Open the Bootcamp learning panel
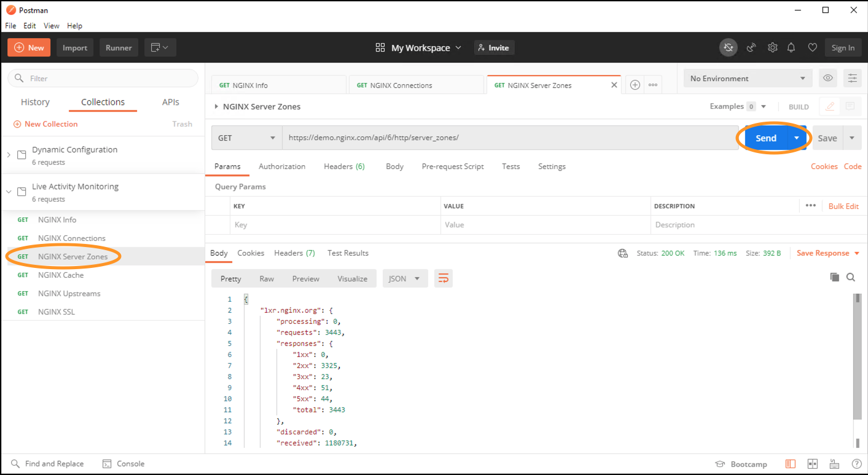The height and width of the screenshot is (475, 868). point(741,464)
